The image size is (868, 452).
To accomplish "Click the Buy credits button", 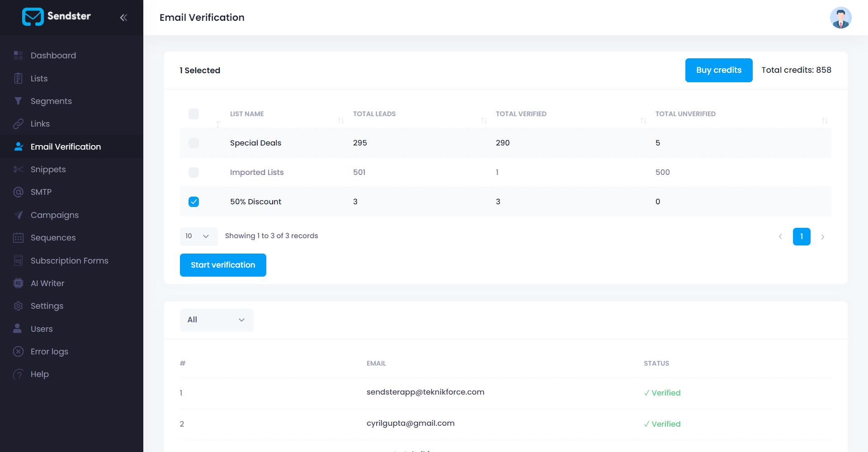I will point(718,71).
